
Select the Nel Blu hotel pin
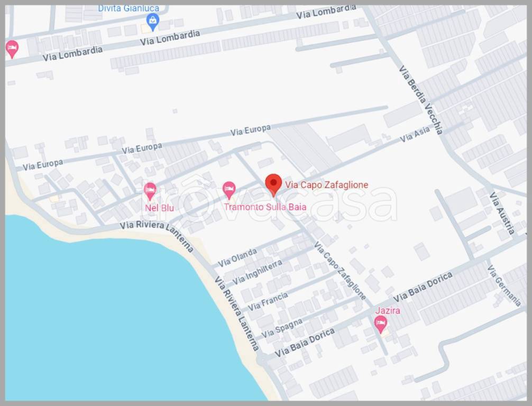coord(150,191)
